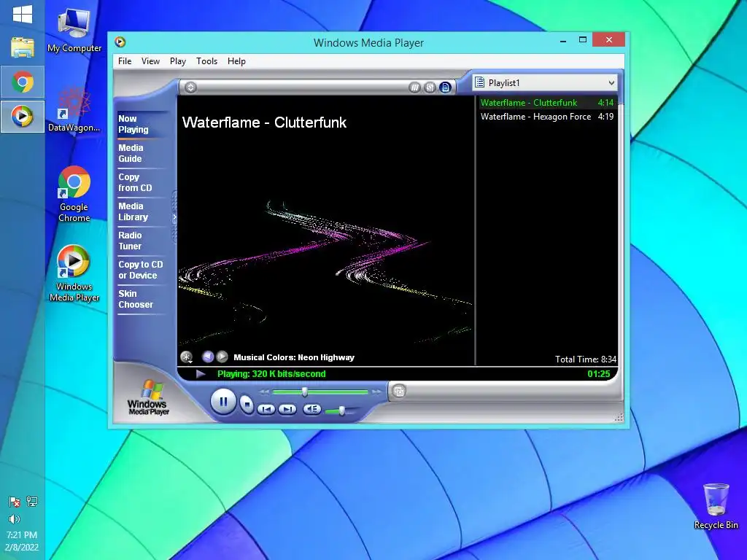The height and width of the screenshot is (560, 747).
Task: Open the Media Guide tab
Action: pyautogui.click(x=142, y=153)
